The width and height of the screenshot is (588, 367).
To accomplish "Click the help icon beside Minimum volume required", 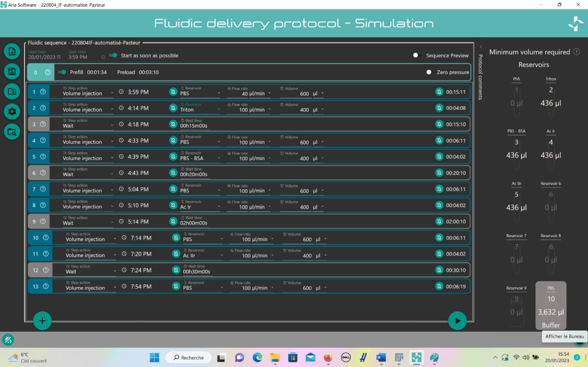I will pos(576,52).
